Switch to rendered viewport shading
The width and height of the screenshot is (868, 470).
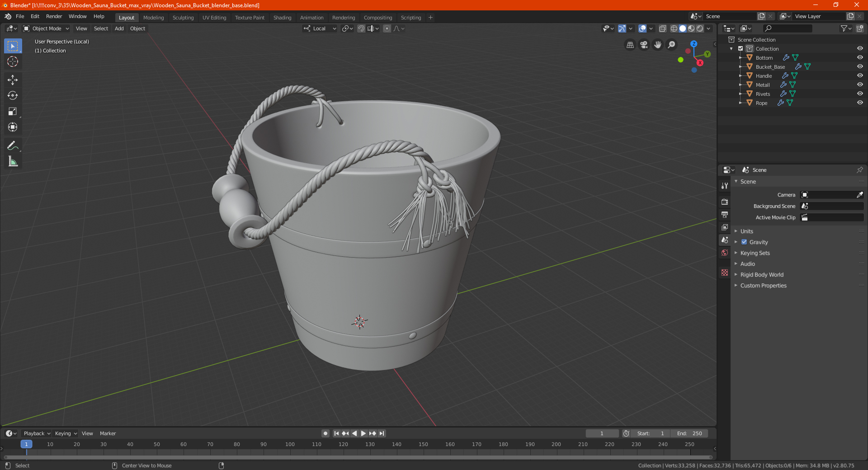point(700,28)
